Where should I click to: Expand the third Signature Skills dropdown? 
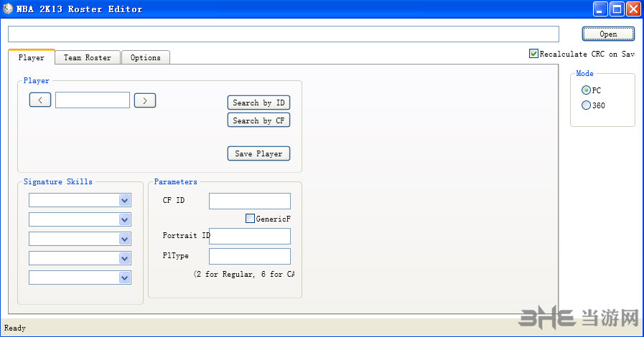click(125, 239)
